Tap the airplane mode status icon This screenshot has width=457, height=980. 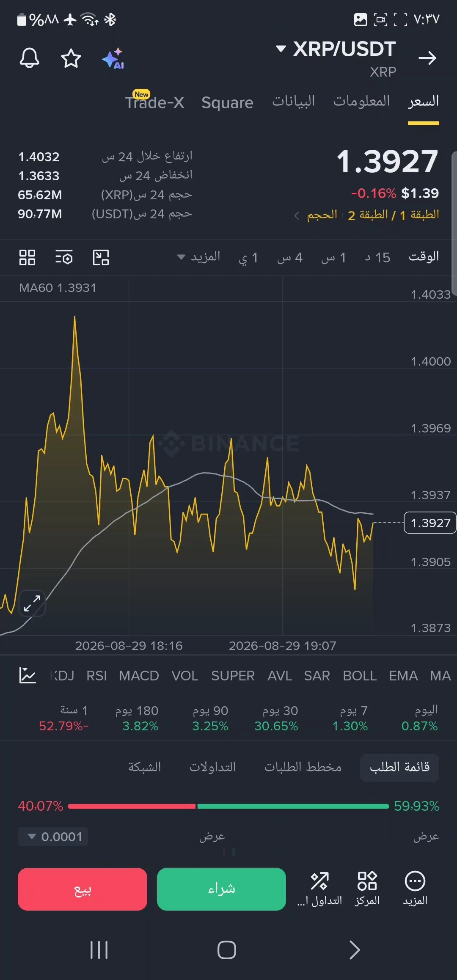pos(70,19)
